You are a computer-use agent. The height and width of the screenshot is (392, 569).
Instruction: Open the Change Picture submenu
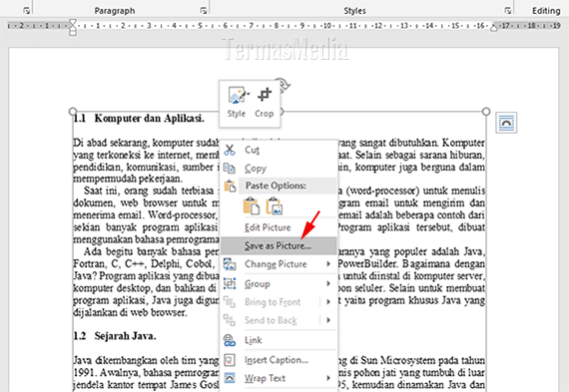pos(278,264)
